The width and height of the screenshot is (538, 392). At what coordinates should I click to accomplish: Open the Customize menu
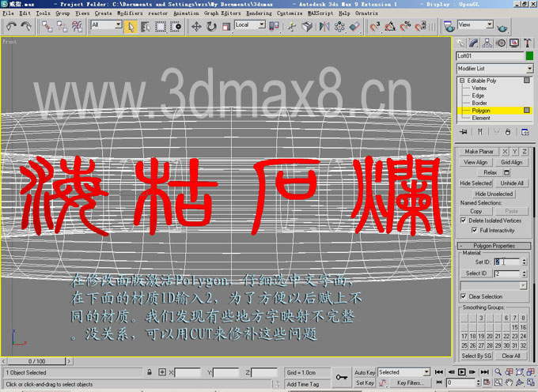point(290,13)
